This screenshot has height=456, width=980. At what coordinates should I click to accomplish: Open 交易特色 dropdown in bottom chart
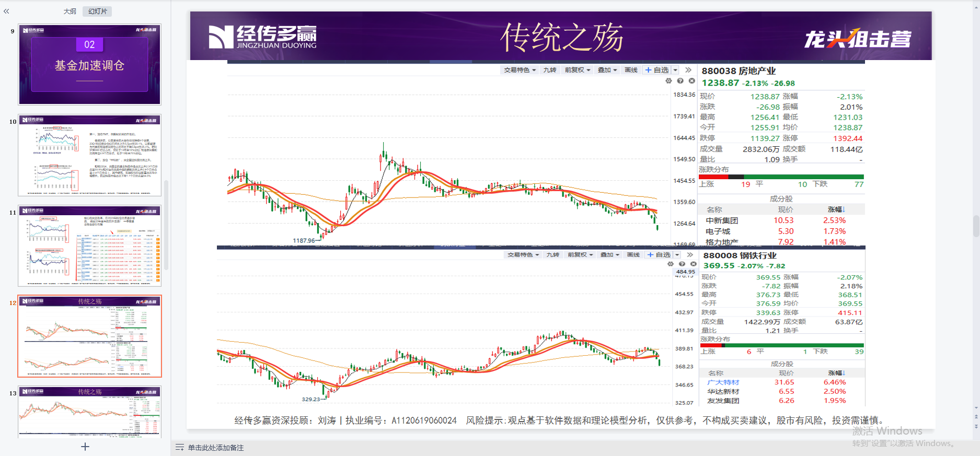click(523, 255)
